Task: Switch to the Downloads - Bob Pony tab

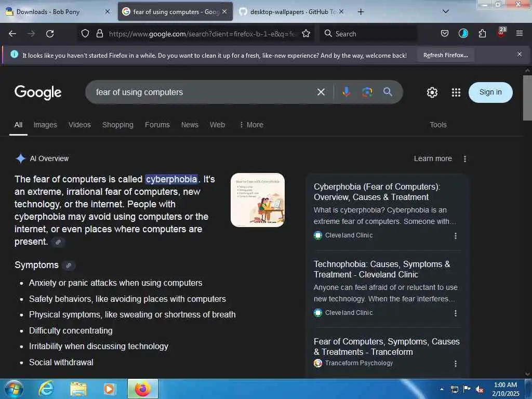Action: coord(48,12)
